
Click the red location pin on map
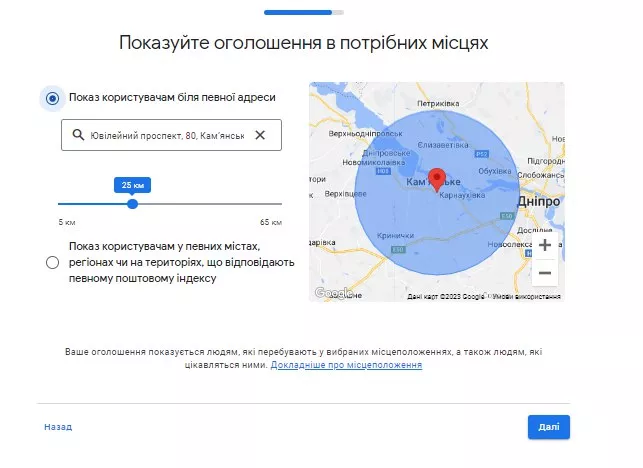click(437, 180)
